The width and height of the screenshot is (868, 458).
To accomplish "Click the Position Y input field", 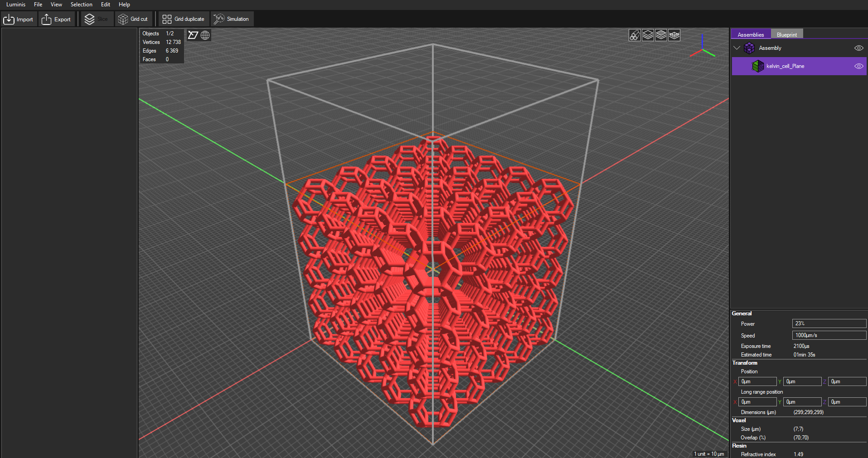I will click(x=802, y=381).
